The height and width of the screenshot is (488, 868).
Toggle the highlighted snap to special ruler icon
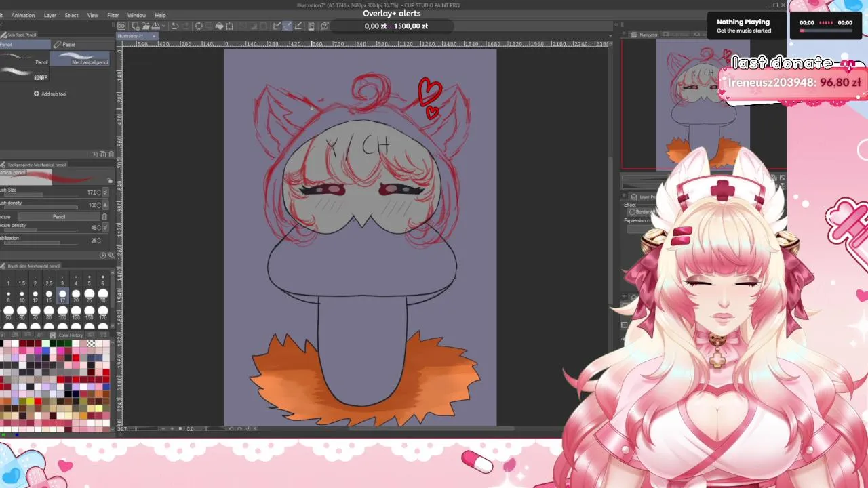tap(288, 26)
